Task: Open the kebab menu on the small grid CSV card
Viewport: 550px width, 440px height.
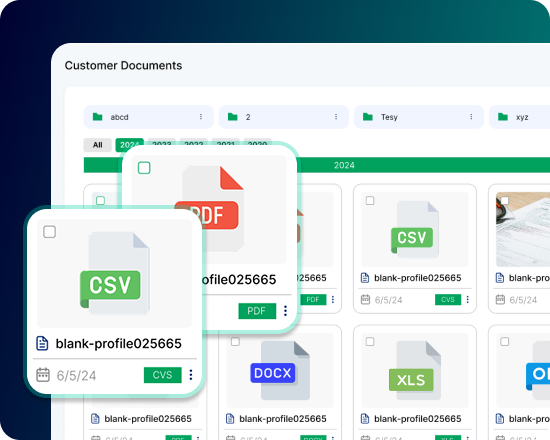Action: tap(467, 299)
